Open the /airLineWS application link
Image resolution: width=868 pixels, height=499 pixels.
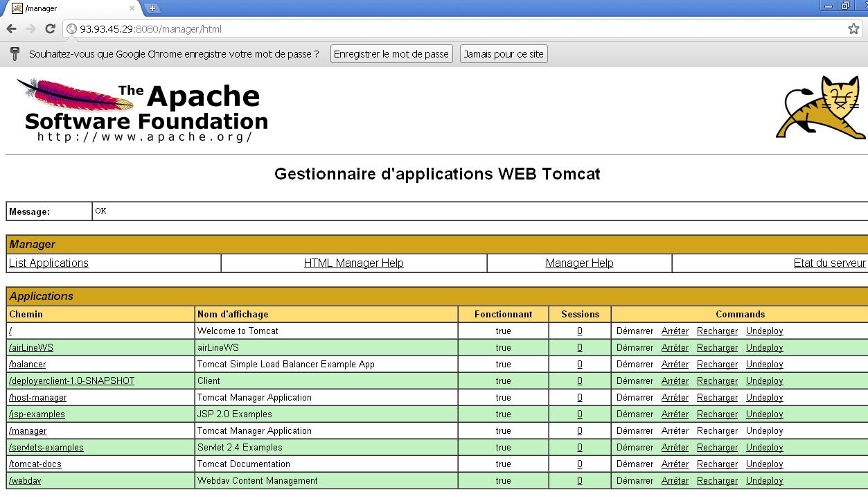point(31,348)
